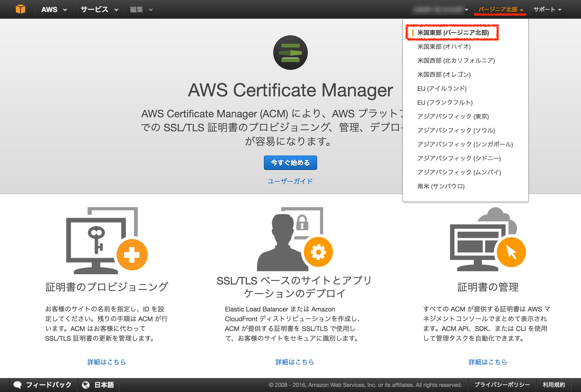Click the language globe icon
The image size is (581, 392).
pyautogui.click(x=86, y=385)
